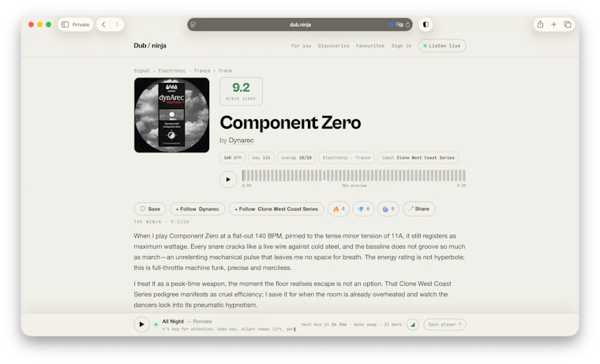
Task: Click the volume triangle in player bar
Action: [412, 325]
